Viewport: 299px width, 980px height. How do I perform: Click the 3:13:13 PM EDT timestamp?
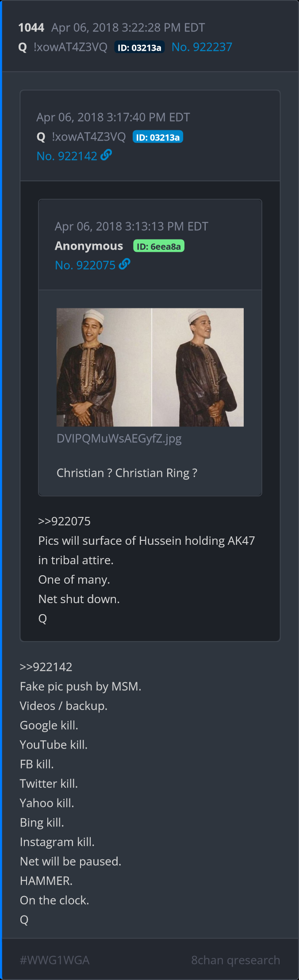click(166, 226)
